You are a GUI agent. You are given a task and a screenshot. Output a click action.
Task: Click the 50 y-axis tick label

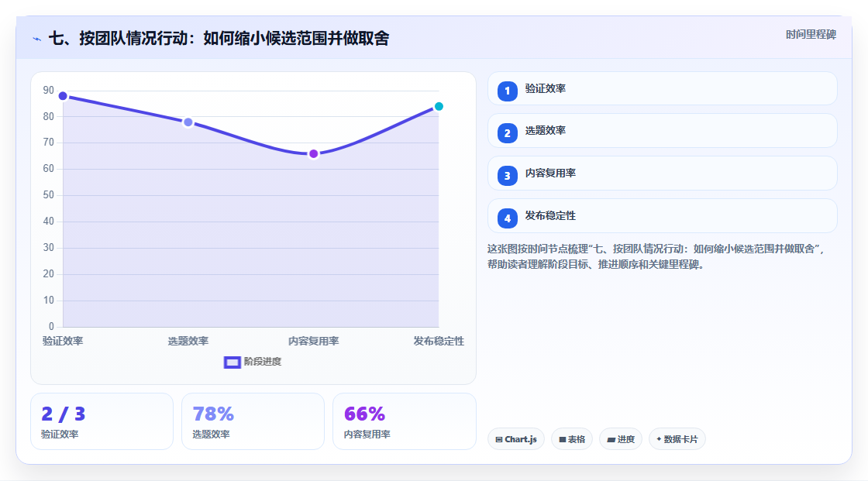pos(49,195)
